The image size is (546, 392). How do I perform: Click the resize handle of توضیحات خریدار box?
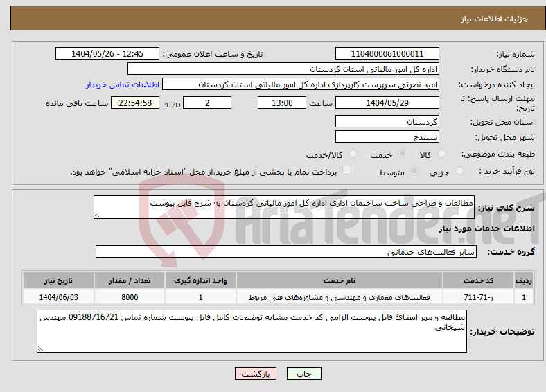(40, 349)
